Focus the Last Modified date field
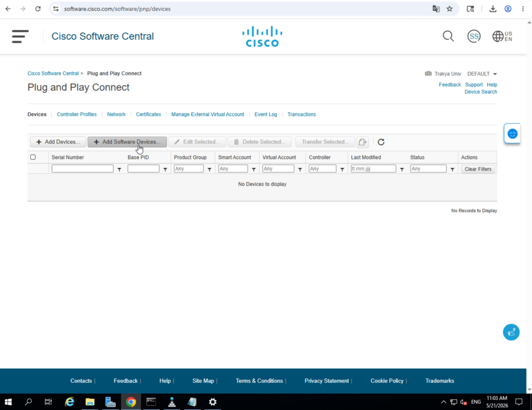532x410 pixels. 373,169
